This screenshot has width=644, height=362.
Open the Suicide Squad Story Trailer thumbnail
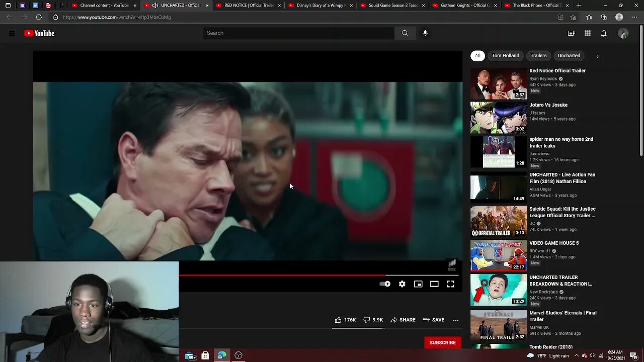click(499, 222)
